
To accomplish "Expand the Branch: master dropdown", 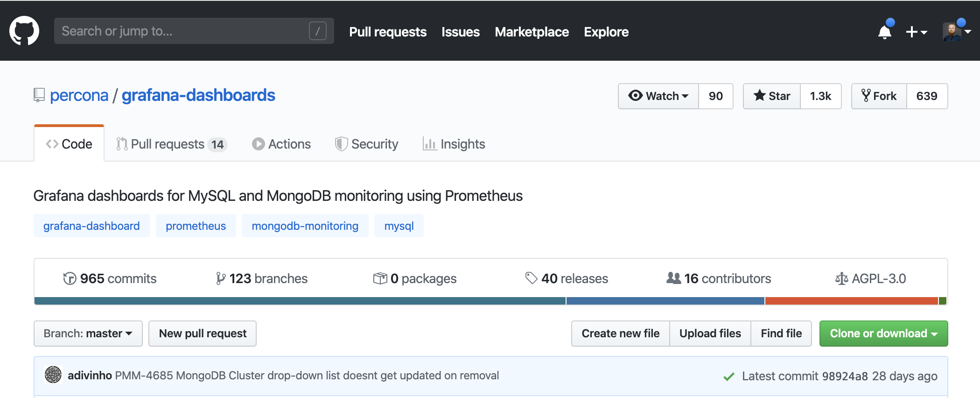I will pyautogui.click(x=88, y=334).
